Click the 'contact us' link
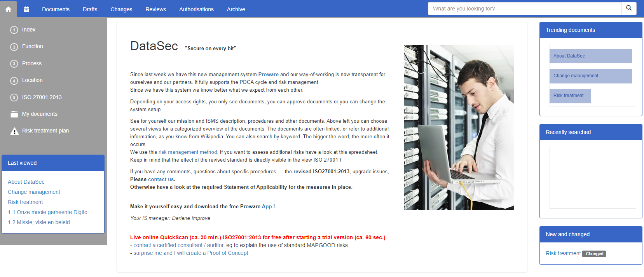Image resolution: width=644 pixels, height=277 pixels. (x=161, y=179)
